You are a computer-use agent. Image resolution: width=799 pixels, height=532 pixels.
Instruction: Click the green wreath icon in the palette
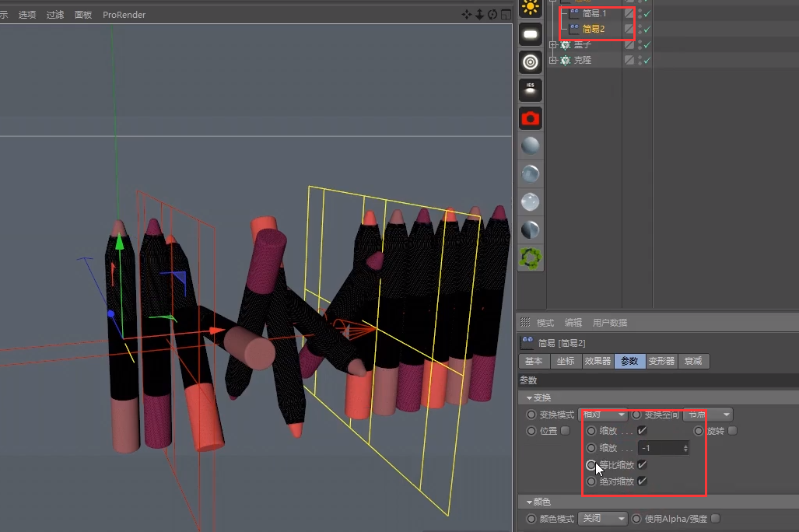click(x=530, y=258)
